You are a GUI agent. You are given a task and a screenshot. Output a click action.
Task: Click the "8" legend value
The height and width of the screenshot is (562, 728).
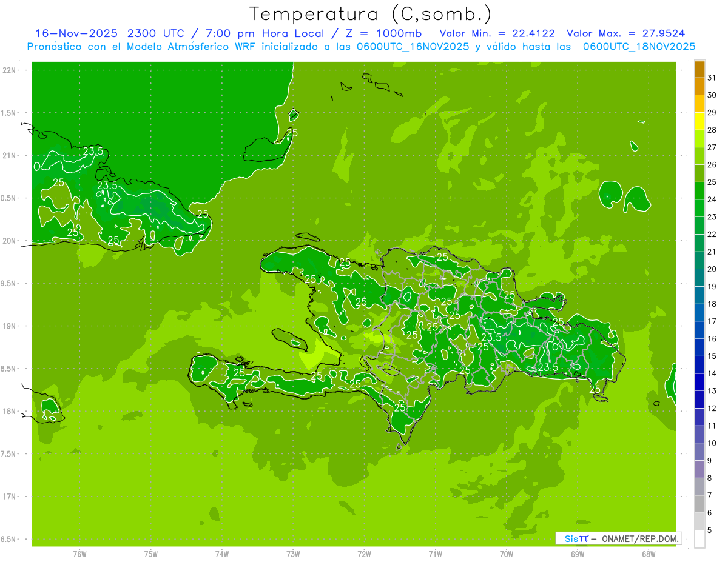coord(710,478)
